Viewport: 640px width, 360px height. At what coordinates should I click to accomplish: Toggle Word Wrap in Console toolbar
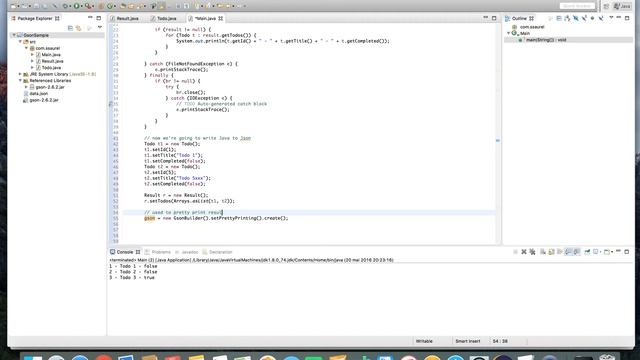pos(560,252)
